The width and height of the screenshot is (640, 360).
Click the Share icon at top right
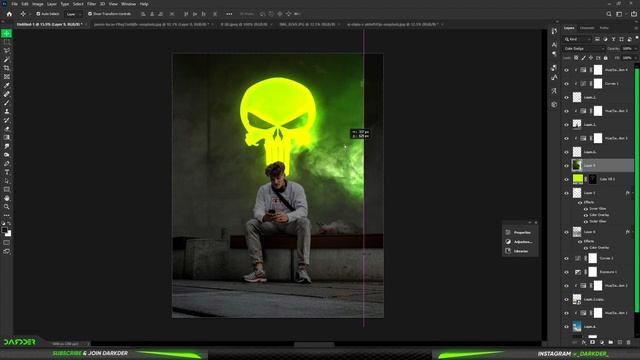tap(634, 14)
